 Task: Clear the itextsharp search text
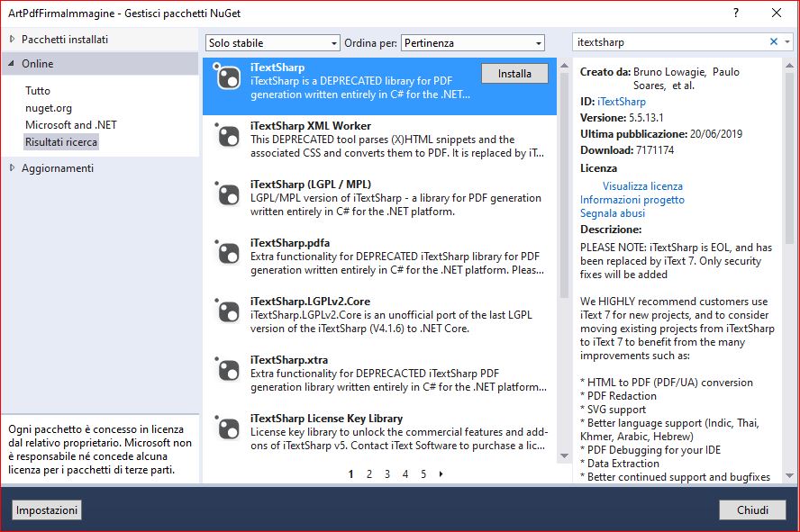pyautogui.click(x=774, y=41)
